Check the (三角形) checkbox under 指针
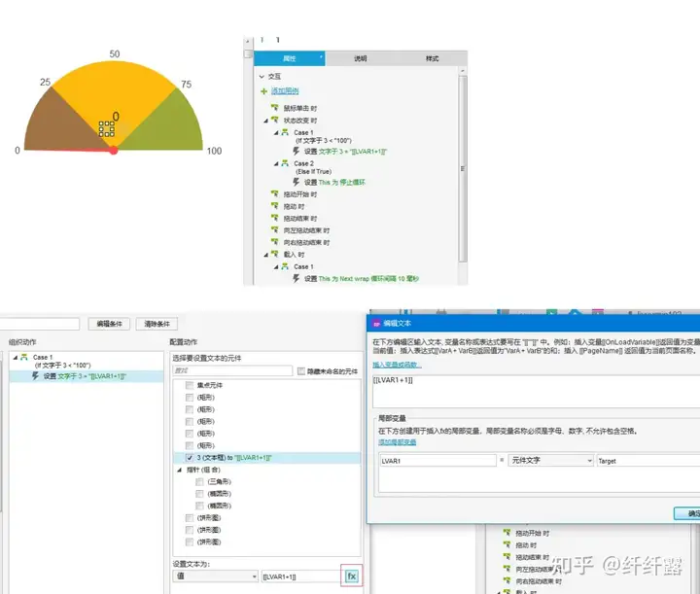Viewport: 700px width, 594px height. [x=199, y=481]
